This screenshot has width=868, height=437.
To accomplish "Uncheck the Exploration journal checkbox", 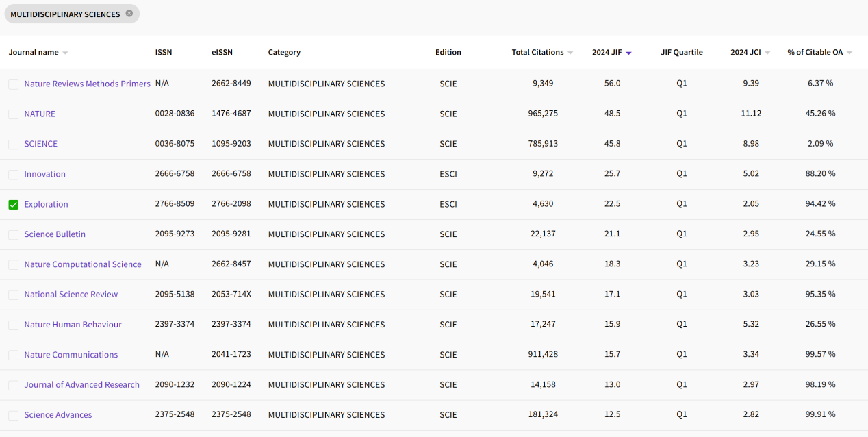I will click(x=14, y=204).
